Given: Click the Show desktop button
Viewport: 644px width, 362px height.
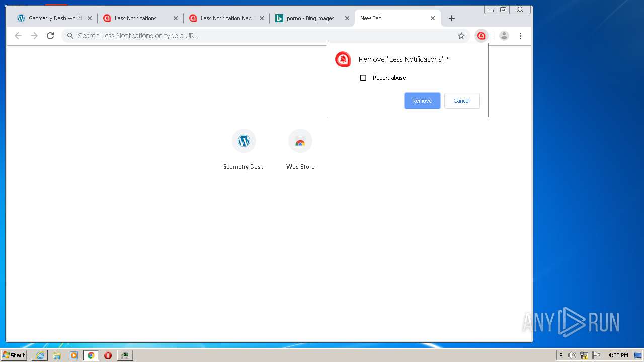Looking at the screenshot, I should pos(638,355).
